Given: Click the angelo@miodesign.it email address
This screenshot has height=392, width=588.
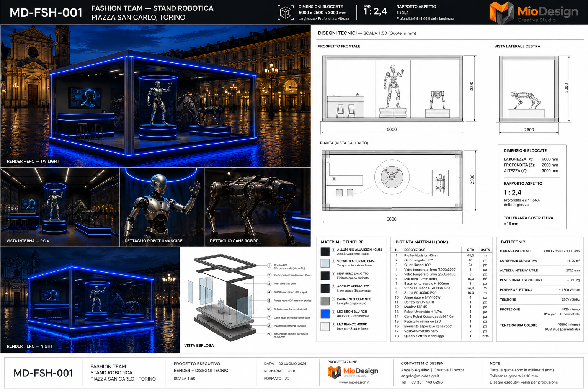Looking at the screenshot, I should pos(420,376).
